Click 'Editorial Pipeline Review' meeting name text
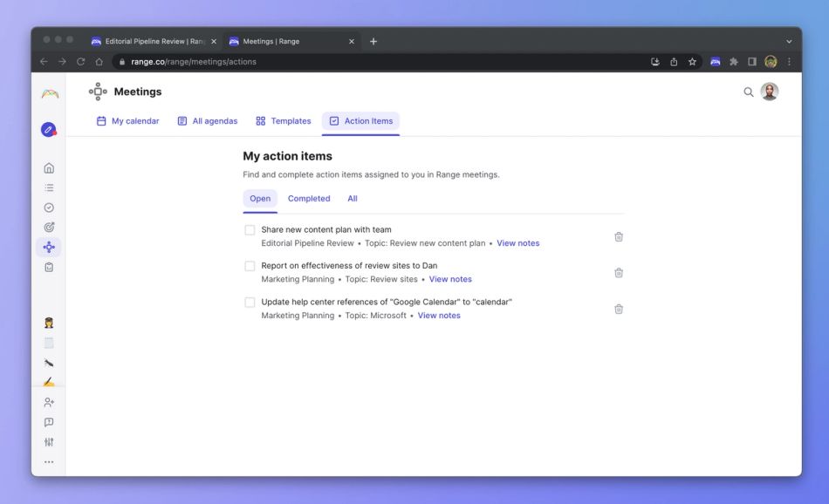 click(307, 243)
